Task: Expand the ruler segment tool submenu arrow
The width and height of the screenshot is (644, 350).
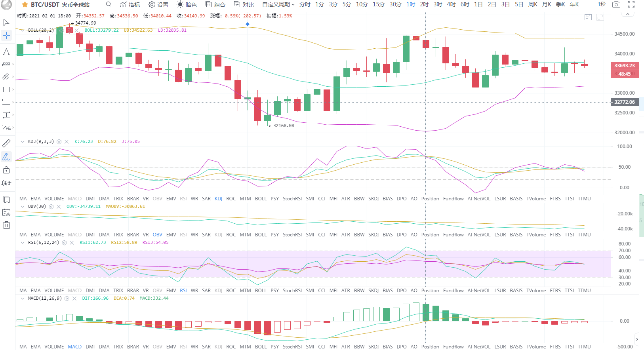Action: (13, 64)
